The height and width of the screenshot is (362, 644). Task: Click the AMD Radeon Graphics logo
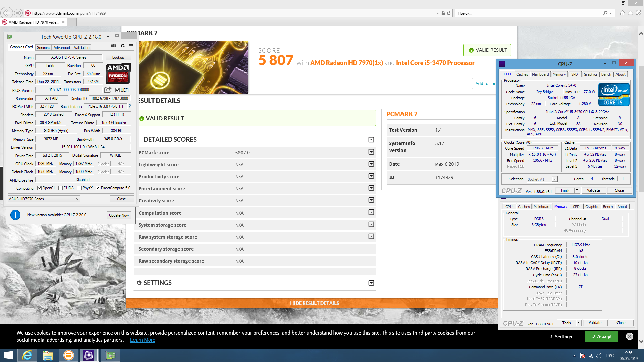[x=118, y=73]
